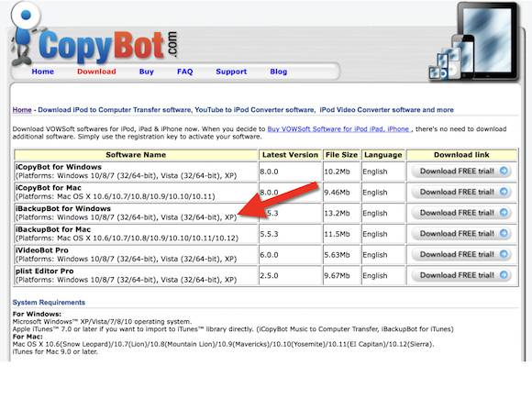Click the CopyBot.com logo text

tap(108, 46)
